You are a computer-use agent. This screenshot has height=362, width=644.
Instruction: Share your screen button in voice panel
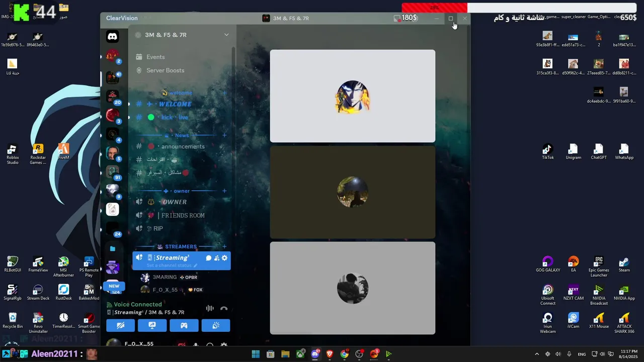(x=152, y=325)
